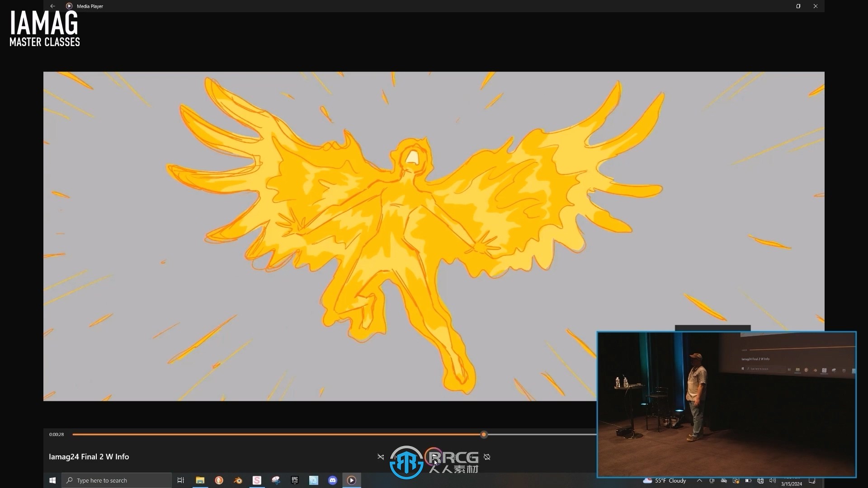Open the weather widget showing 55°F Cloudy
This screenshot has height=488, width=868.
point(665,480)
